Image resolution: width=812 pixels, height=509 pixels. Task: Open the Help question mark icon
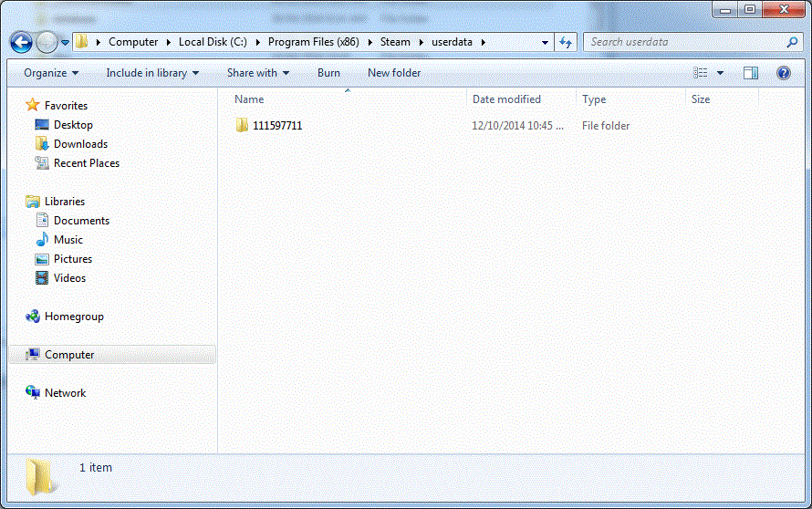(783, 73)
